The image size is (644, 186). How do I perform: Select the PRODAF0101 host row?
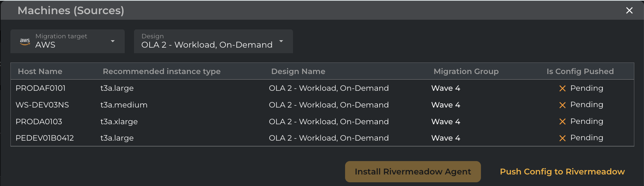click(41, 88)
